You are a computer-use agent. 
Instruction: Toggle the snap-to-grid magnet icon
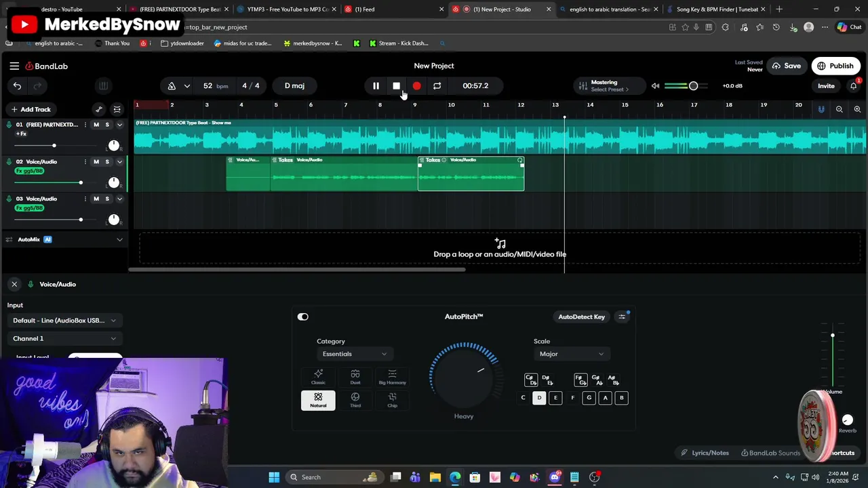821,109
